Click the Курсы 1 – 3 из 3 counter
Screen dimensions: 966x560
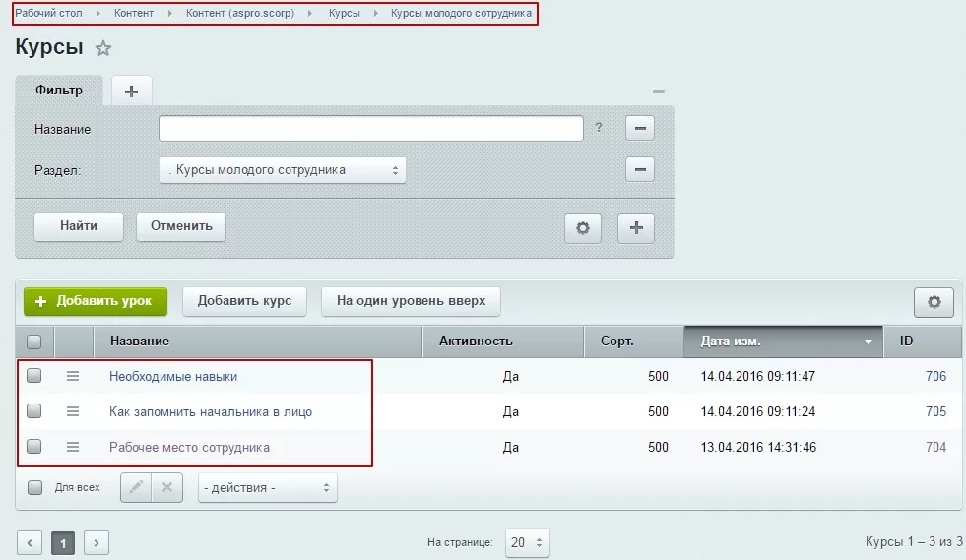914,541
